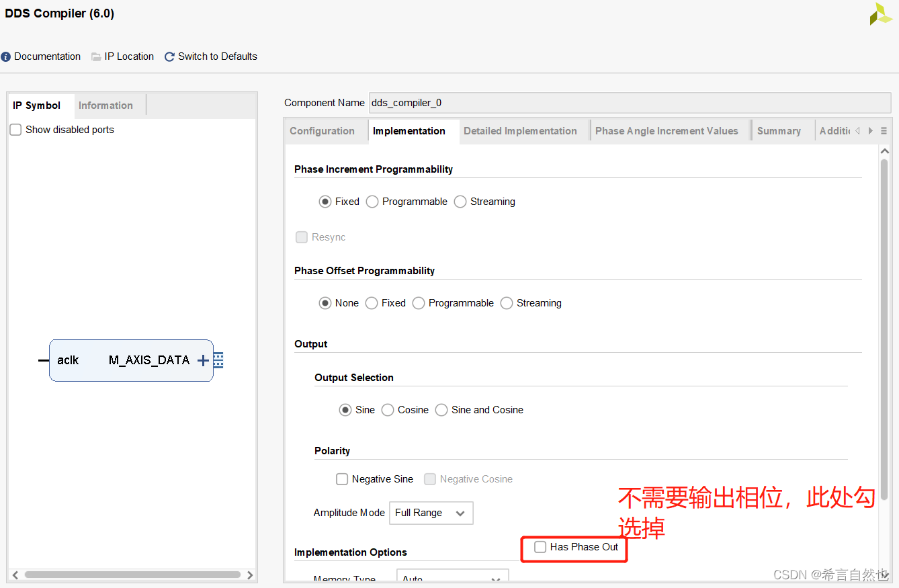The height and width of the screenshot is (588, 899).
Task: Select None for phase offset programmability
Action: point(325,303)
